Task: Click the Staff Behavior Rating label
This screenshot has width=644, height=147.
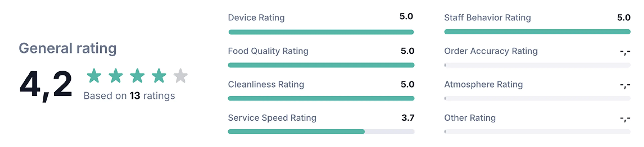Action: [x=487, y=18]
